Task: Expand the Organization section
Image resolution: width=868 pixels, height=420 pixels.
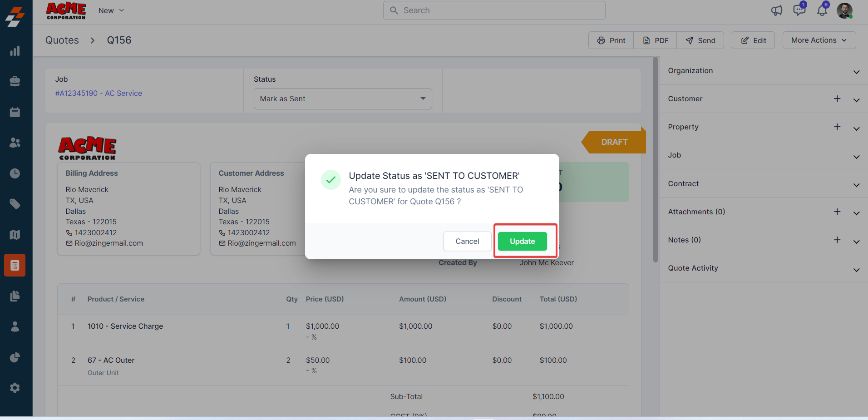Action: point(856,72)
